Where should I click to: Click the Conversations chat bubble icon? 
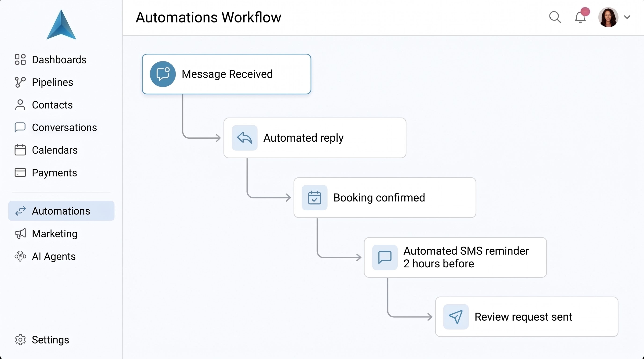20,127
